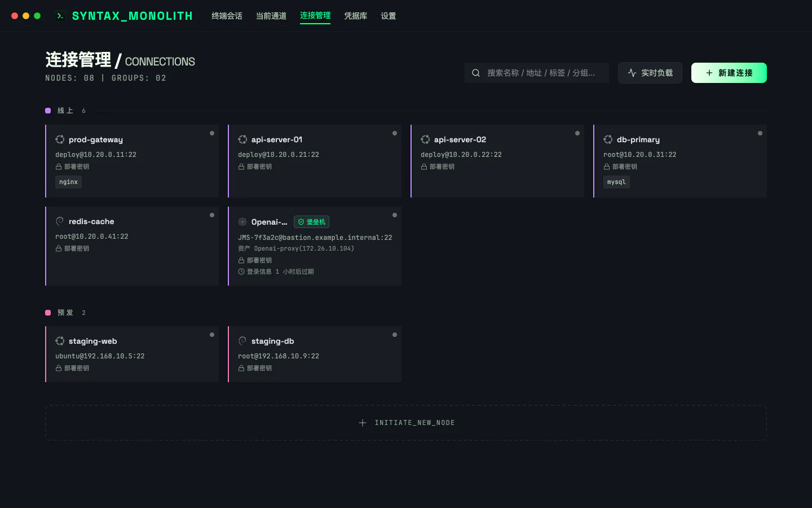Collapse the 预发 group header
The width and height of the screenshot is (812, 508).
65,313
